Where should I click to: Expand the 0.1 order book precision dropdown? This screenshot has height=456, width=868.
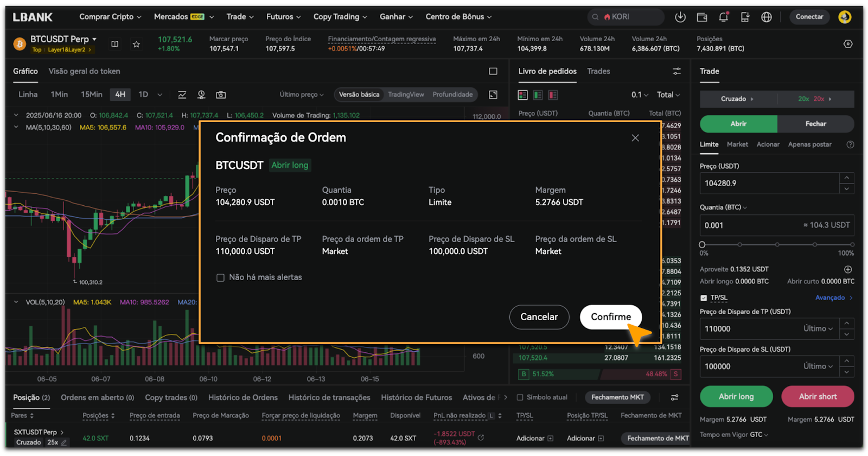(640, 95)
